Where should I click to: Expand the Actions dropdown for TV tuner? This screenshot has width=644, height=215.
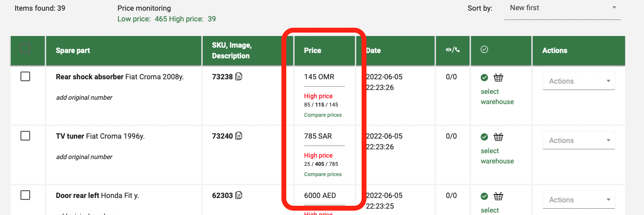(578, 141)
